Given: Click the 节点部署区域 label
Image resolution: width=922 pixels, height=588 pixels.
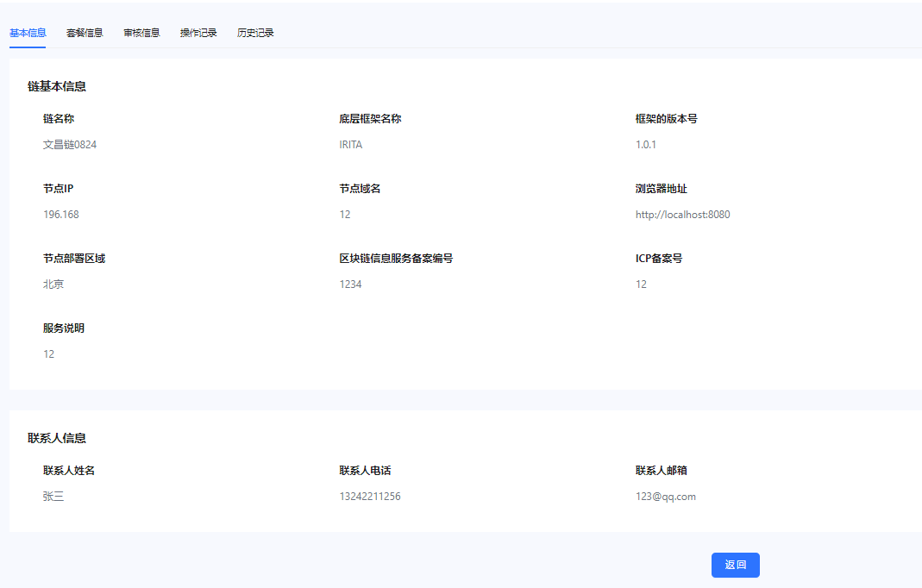Looking at the screenshot, I should (x=74, y=258).
